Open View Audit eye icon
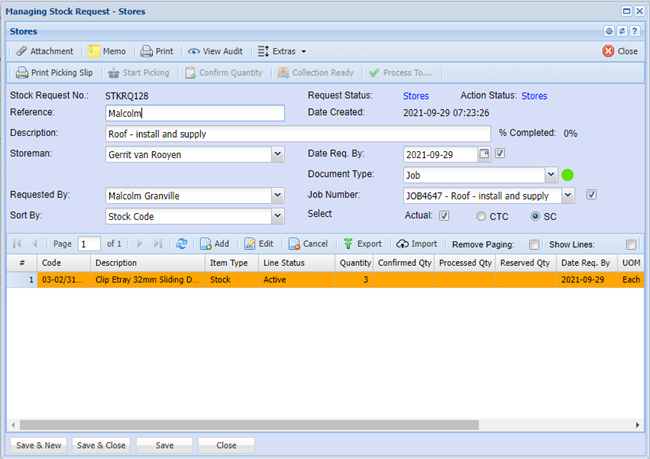This screenshot has height=459, width=650. tap(194, 51)
